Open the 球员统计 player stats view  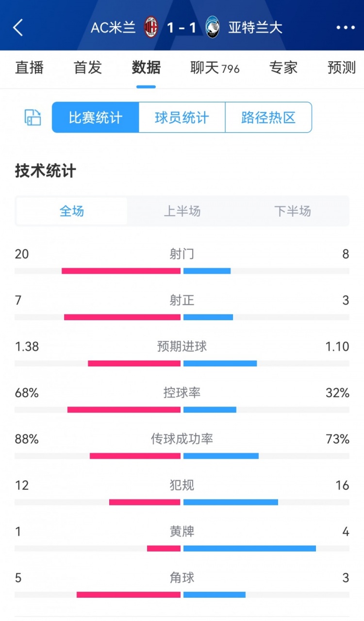(181, 118)
